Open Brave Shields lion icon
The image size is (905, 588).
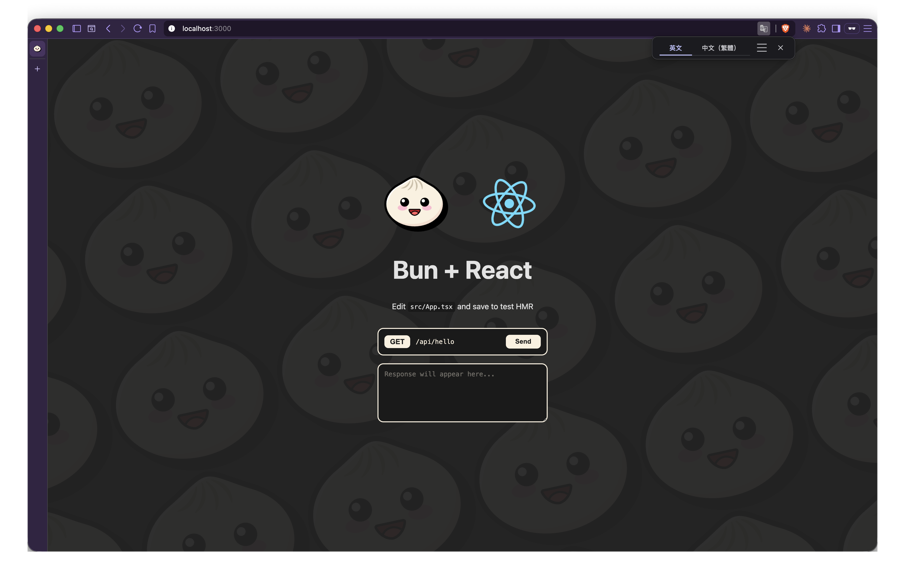pos(785,29)
